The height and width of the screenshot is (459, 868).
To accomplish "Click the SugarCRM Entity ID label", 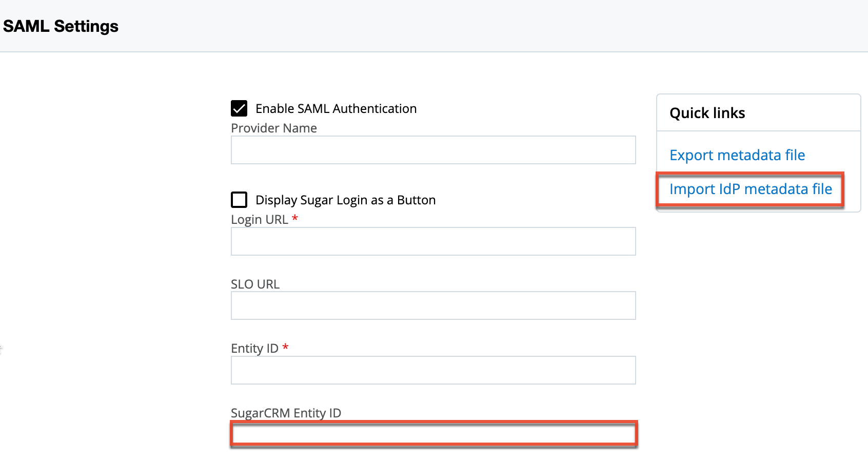I will click(286, 412).
